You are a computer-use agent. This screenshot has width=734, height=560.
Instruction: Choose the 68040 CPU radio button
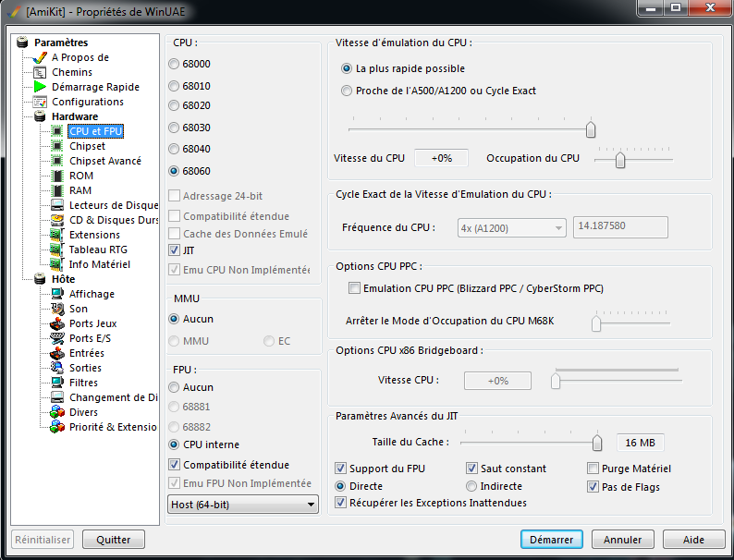pos(174,149)
